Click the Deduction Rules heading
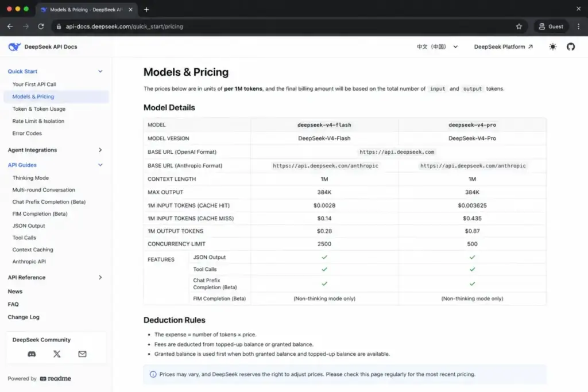The height and width of the screenshot is (392, 588). point(175,320)
